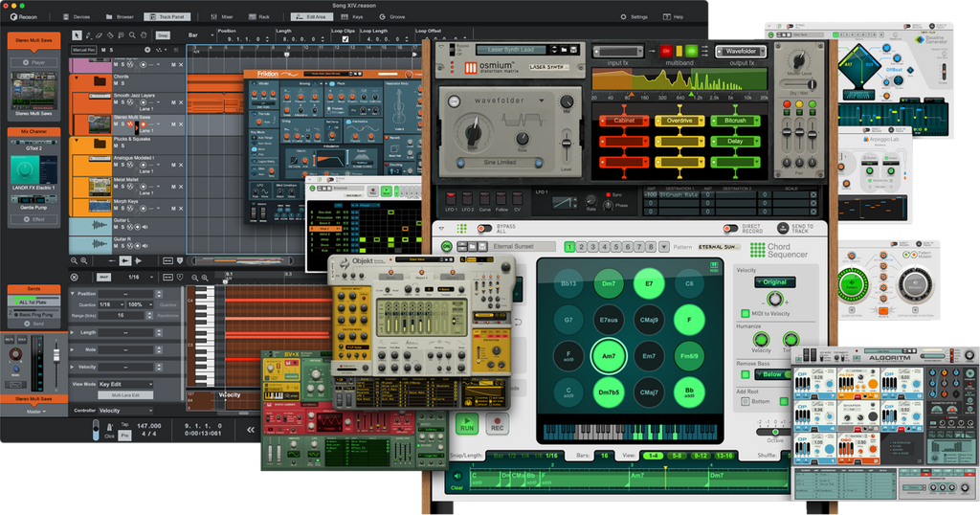980x515 pixels.
Task: Delete the Morph Keys track lane
Action: pos(181,208)
